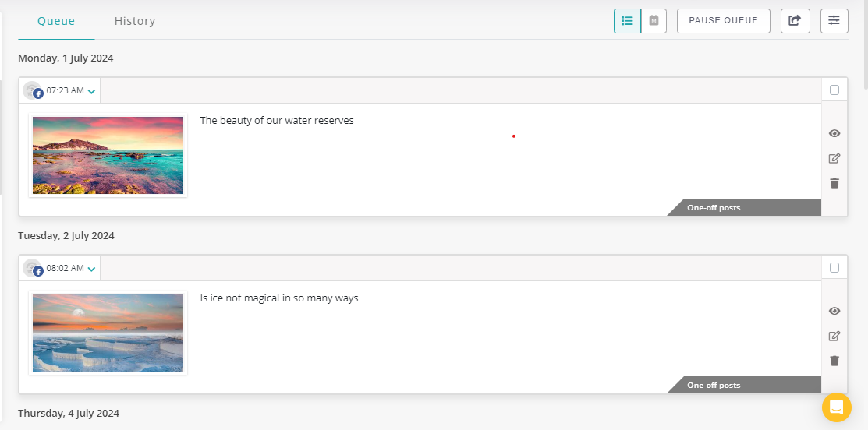Preview the water reserves post with eye icon
The height and width of the screenshot is (430, 868).
834,133
